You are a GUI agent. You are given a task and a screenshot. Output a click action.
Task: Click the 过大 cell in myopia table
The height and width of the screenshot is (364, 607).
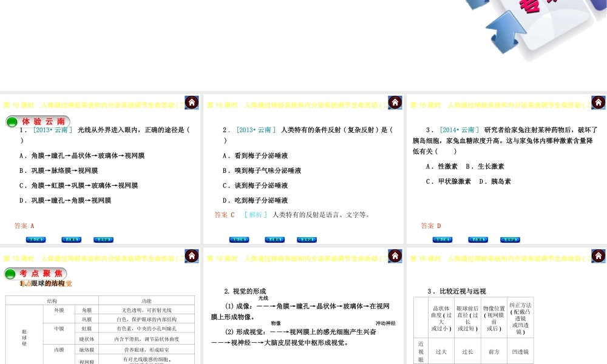point(441,352)
